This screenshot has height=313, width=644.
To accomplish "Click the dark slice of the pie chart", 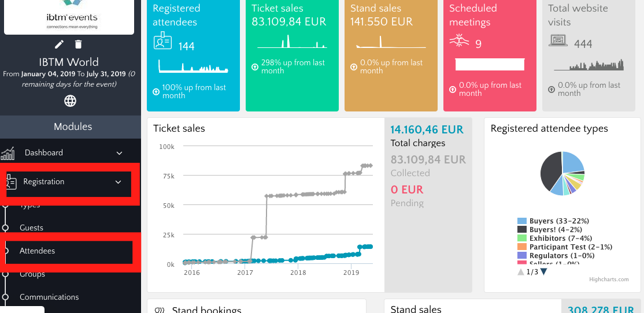I will [x=550, y=169].
